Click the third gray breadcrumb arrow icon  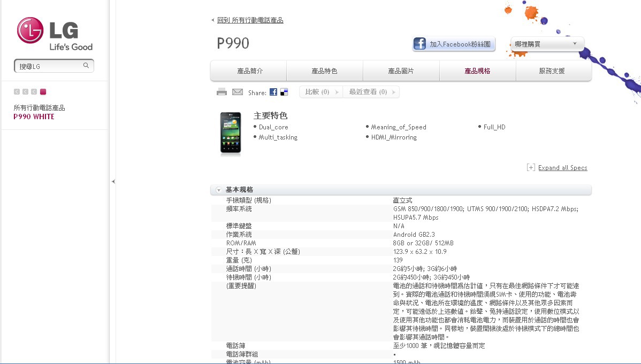(x=34, y=92)
